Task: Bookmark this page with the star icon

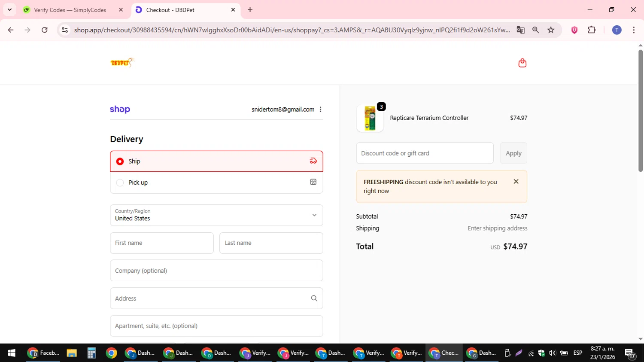Action: point(551,30)
